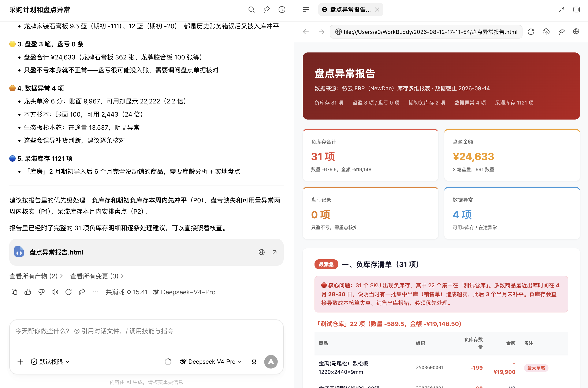Share the reply below the message
Viewport: 588px width, 388px height.
82,292
